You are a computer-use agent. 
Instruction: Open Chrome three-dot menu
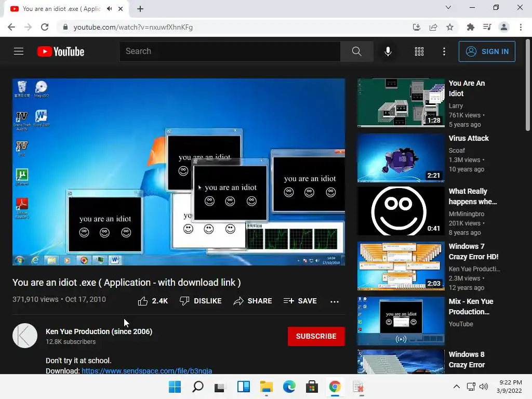tap(521, 27)
